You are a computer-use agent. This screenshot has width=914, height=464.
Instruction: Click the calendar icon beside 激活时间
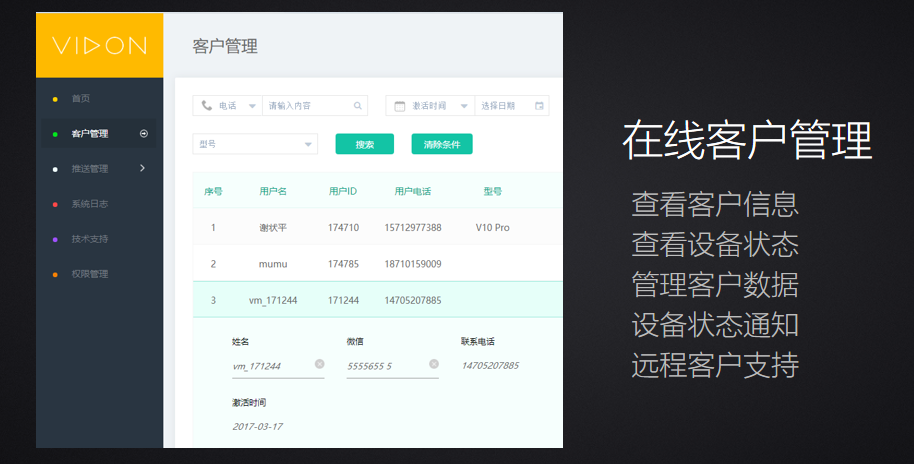click(400, 106)
